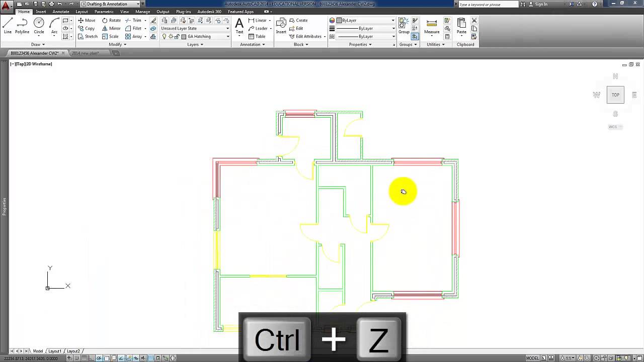
Task: Open the Workspace Drafting & Annotation dropdown
Action: [x=110, y=4]
